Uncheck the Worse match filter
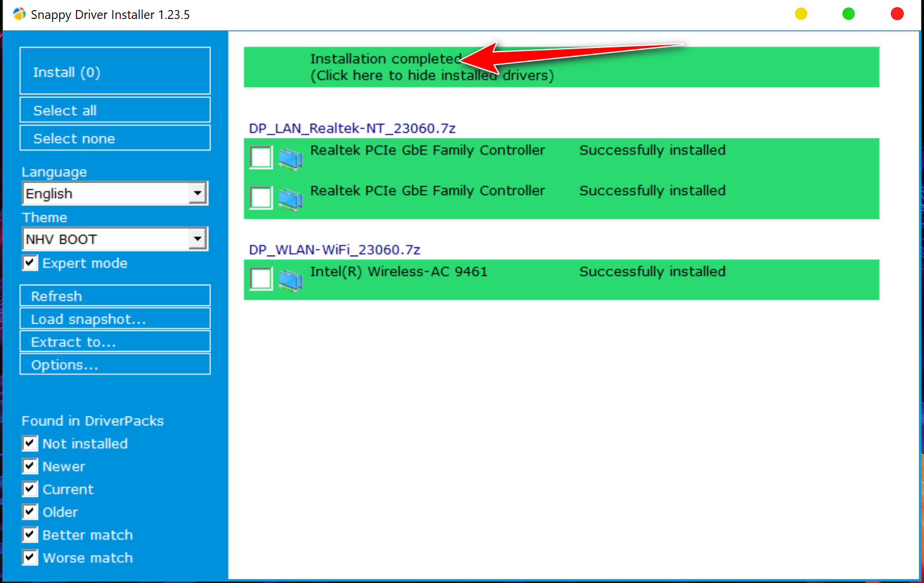 (x=30, y=557)
